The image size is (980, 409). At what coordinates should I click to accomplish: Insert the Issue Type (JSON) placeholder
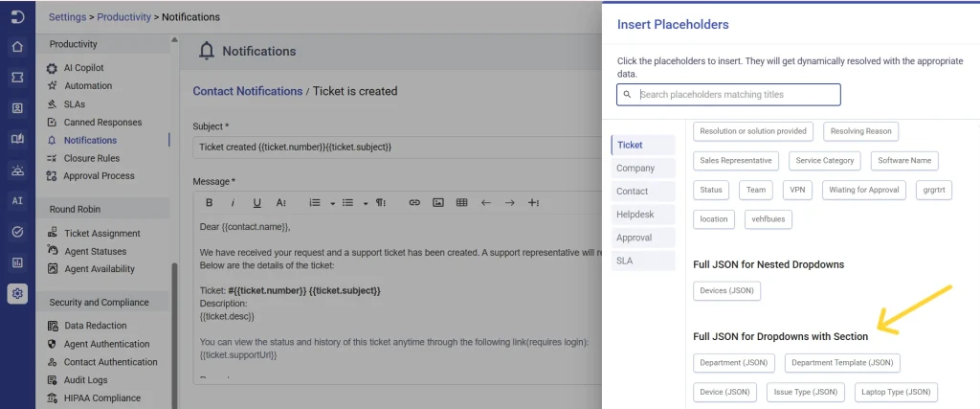click(805, 392)
